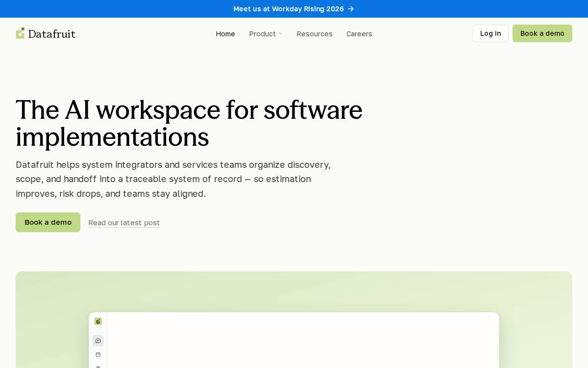Image resolution: width=588 pixels, height=368 pixels.
Task: Click the headline "The AI workspace for software implementations"
Action: (189, 123)
